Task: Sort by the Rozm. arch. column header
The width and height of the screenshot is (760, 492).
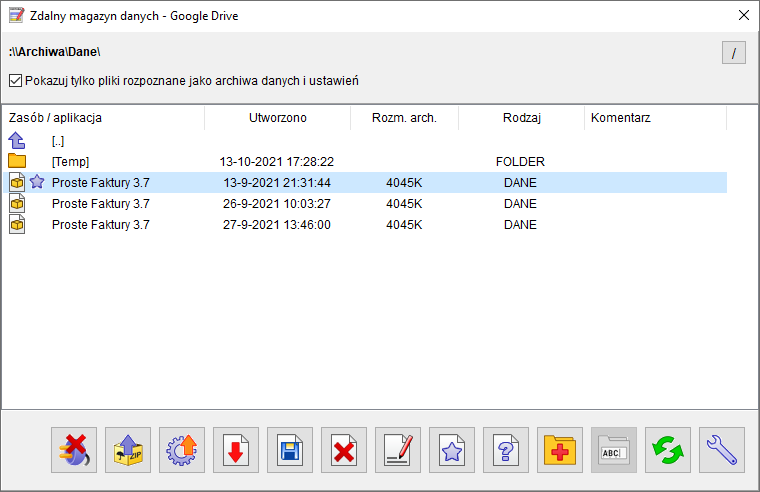Action: coord(404,118)
